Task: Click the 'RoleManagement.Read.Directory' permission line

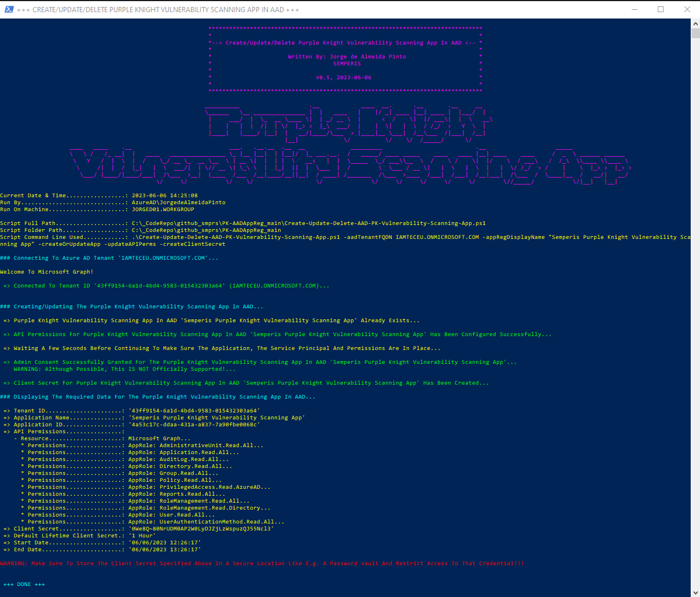Action: tap(145, 508)
